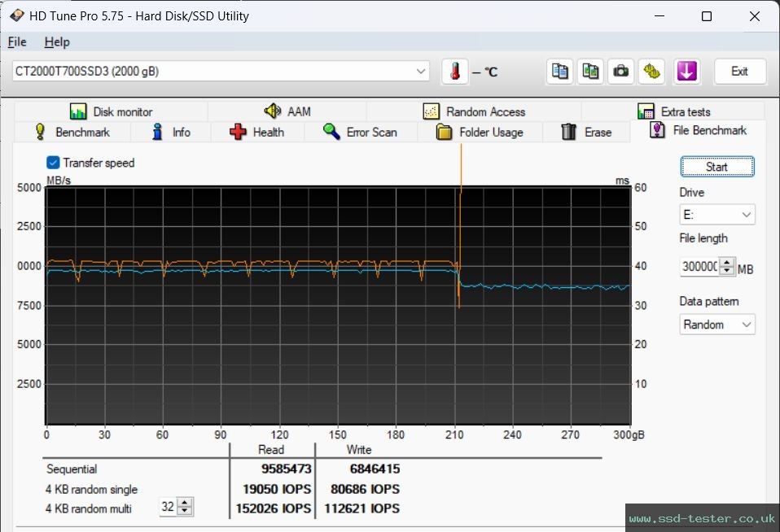The image size is (780, 532).
Task: Click the File length input field
Action: 699,267
